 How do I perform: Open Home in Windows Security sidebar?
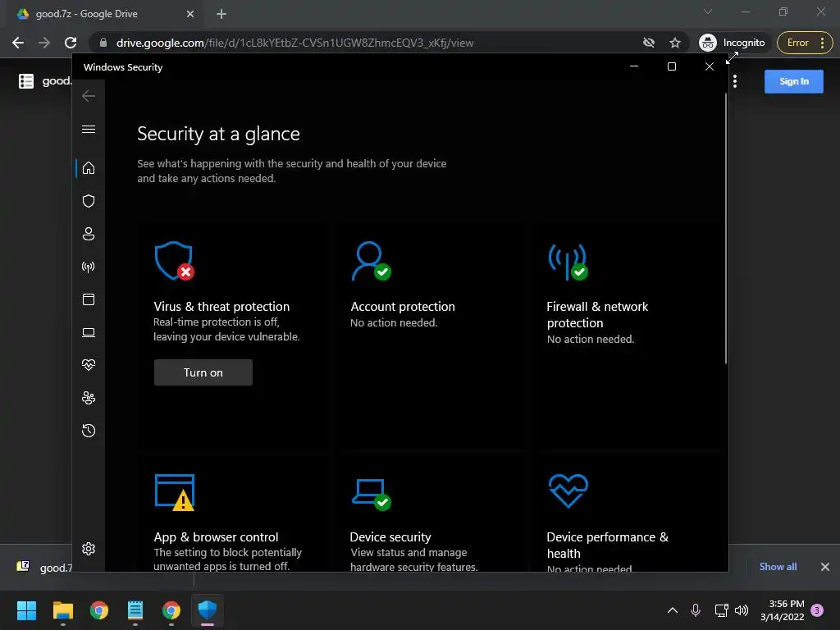(89, 168)
